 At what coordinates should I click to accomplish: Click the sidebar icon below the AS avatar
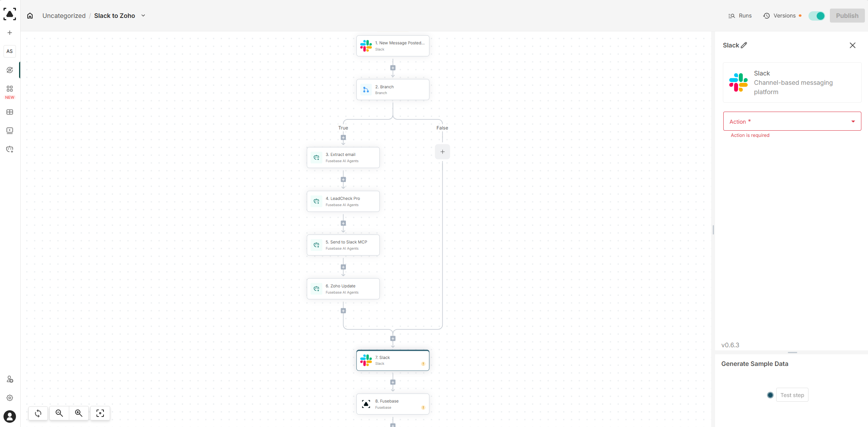[10, 70]
